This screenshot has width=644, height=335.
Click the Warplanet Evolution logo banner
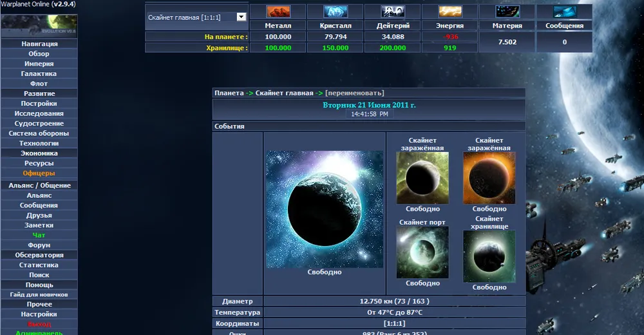(39, 26)
